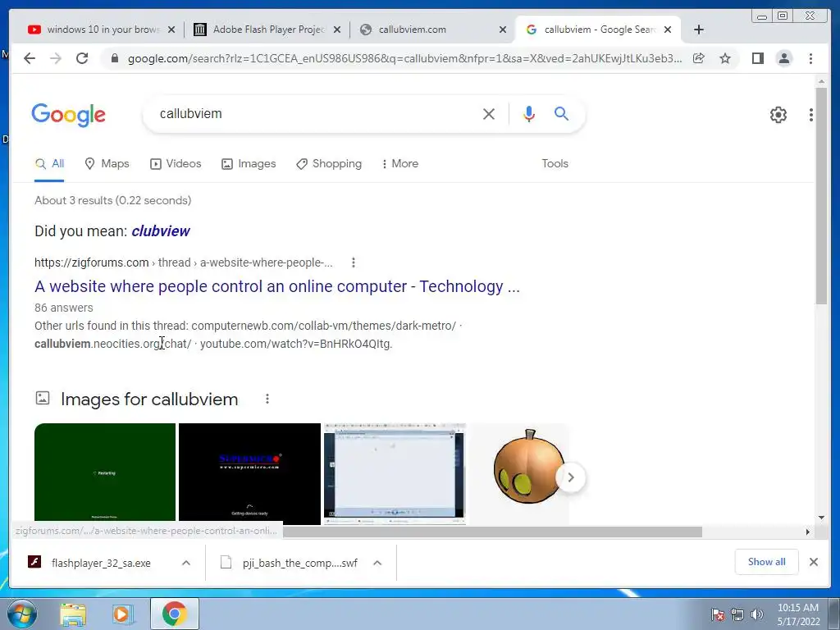Image resolution: width=840 pixels, height=630 pixels.
Task: Expand flashplayer_32_sa.exe download options
Action: click(x=186, y=563)
